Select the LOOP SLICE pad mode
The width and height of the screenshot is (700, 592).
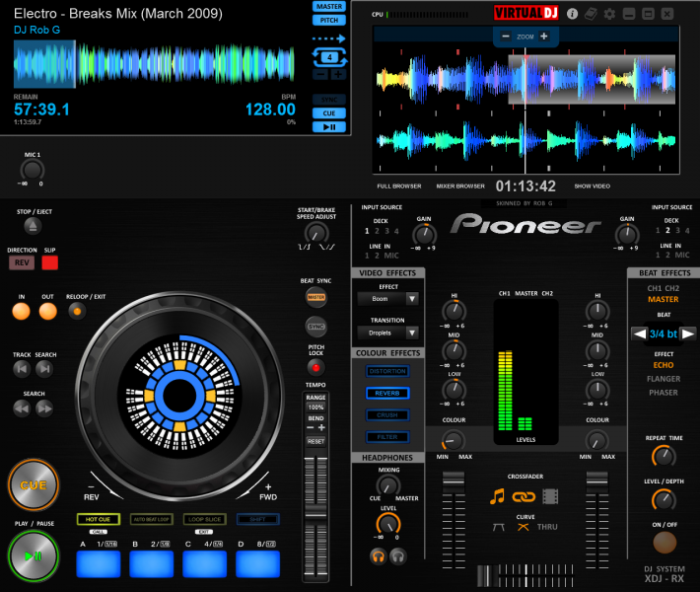204,519
